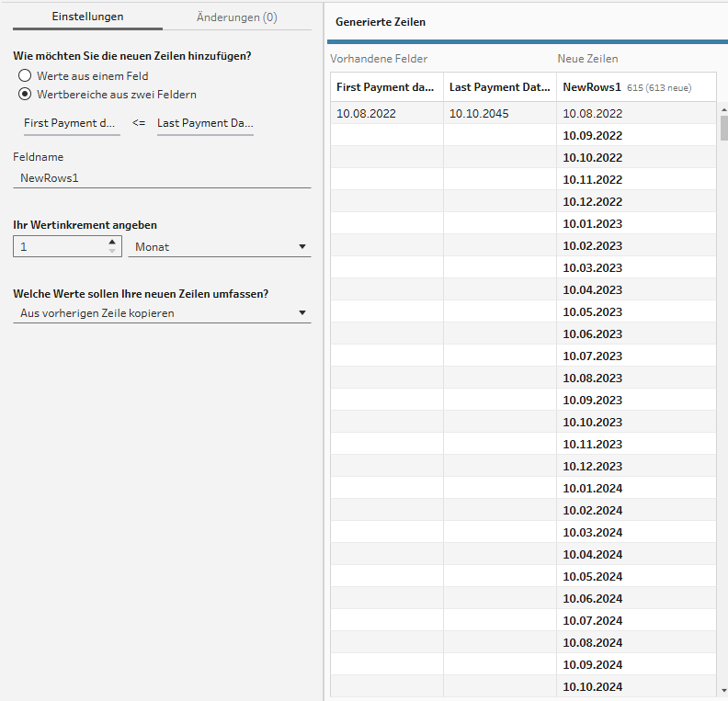This screenshot has width=728, height=701.
Task: Open the Änderungen (0) tab
Action: pos(236,17)
